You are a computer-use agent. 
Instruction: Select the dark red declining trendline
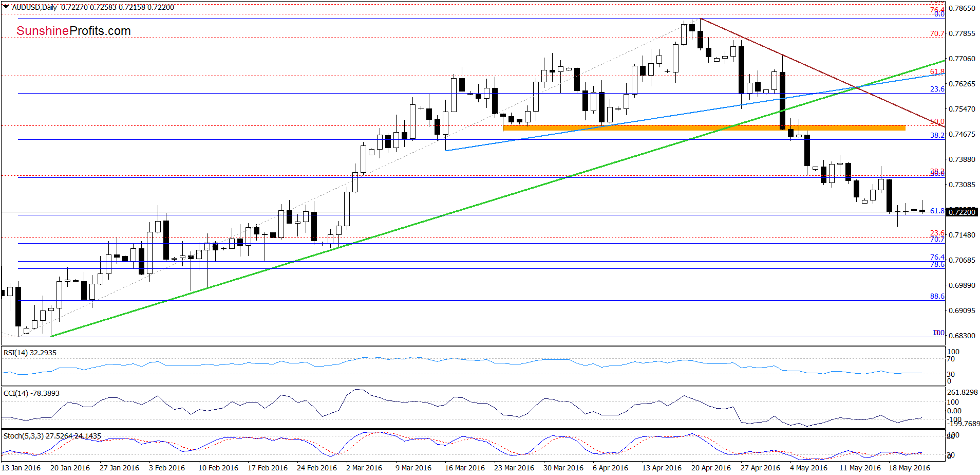tap(823, 72)
